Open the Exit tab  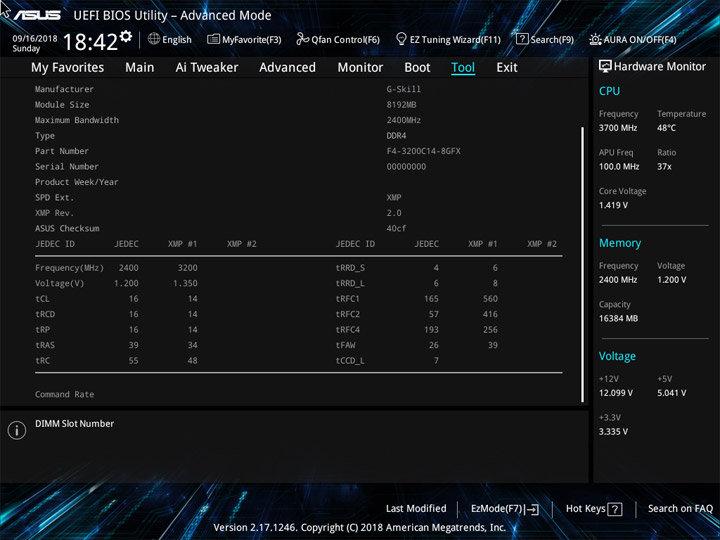(507, 68)
